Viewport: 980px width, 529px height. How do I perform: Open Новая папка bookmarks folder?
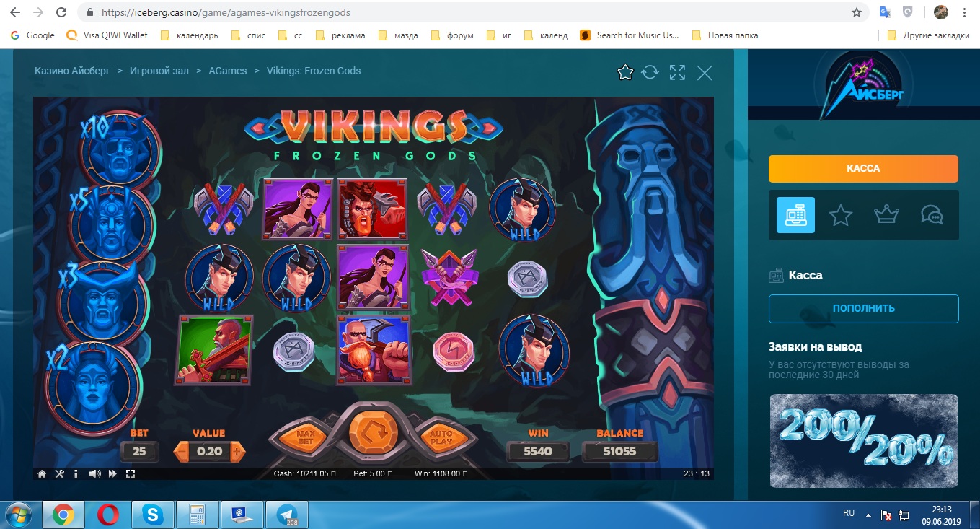coord(725,35)
